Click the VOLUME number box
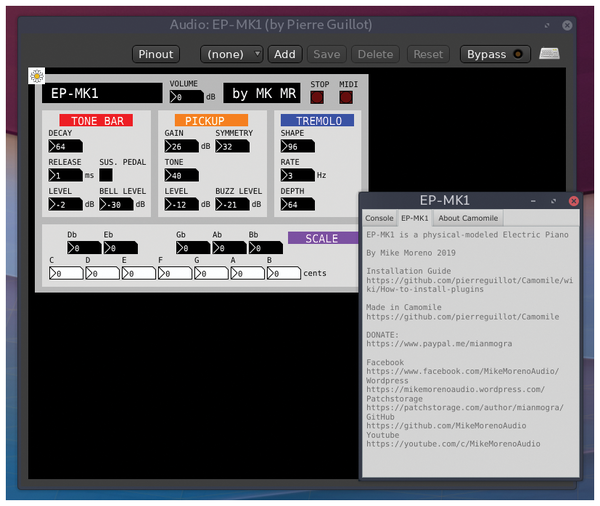Screen dimensions: 600x506 [187, 96]
